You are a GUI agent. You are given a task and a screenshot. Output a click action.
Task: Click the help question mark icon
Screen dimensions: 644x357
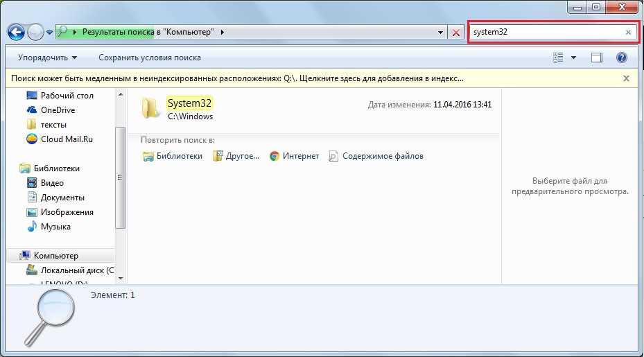pos(622,58)
